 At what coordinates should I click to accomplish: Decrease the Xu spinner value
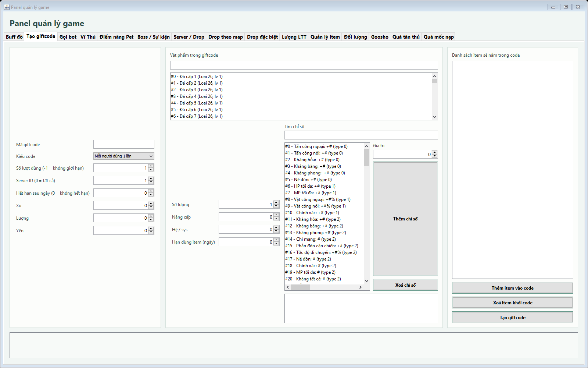[x=151, y=208]
